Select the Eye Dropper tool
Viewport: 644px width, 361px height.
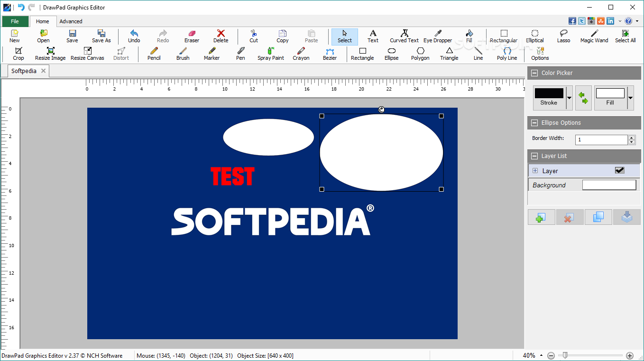(x=438, y=36)
